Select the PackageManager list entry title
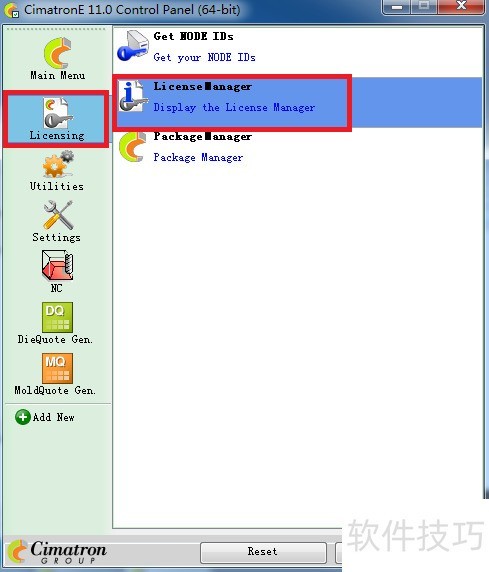 pos(203,136)
